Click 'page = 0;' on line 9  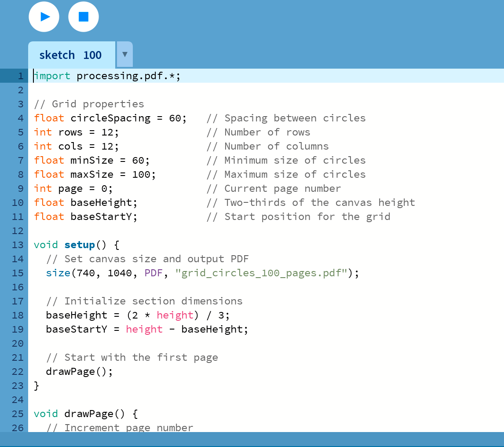tap(85, 189)
